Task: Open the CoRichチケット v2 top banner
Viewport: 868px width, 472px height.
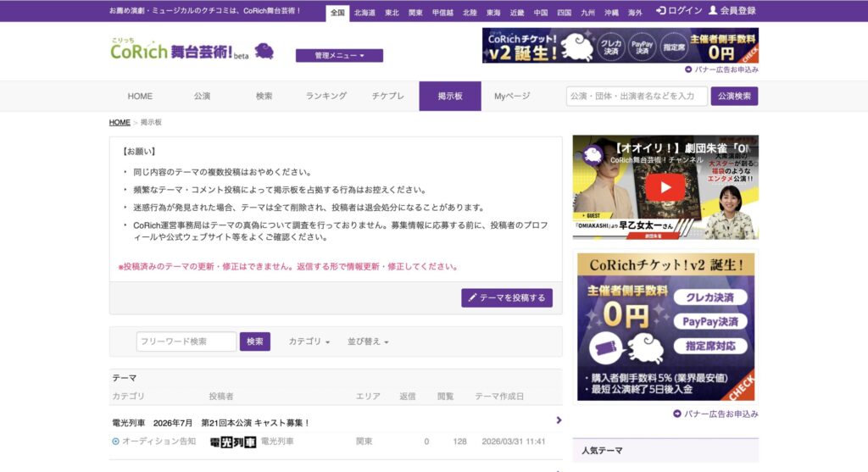Action: tap(620, 46)
